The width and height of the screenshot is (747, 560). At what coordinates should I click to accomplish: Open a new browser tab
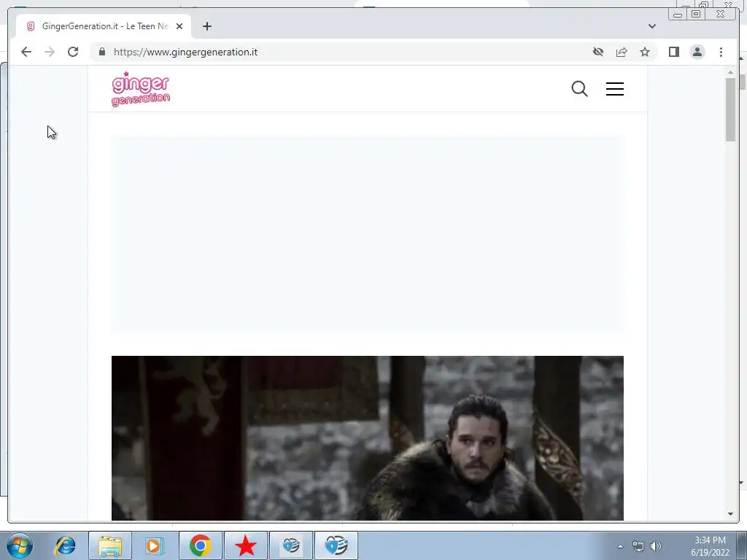[x=206, y=26]
